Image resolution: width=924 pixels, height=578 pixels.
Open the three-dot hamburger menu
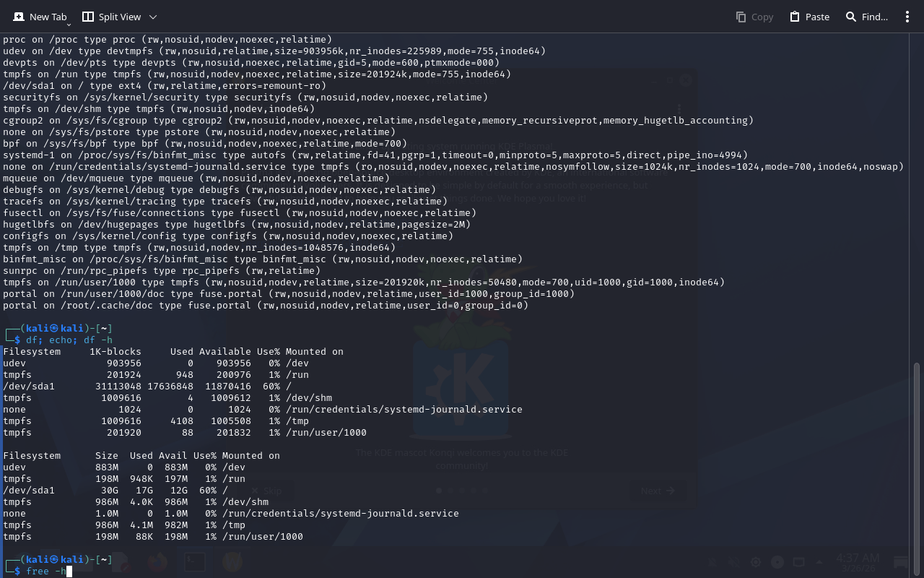(907, 17)
